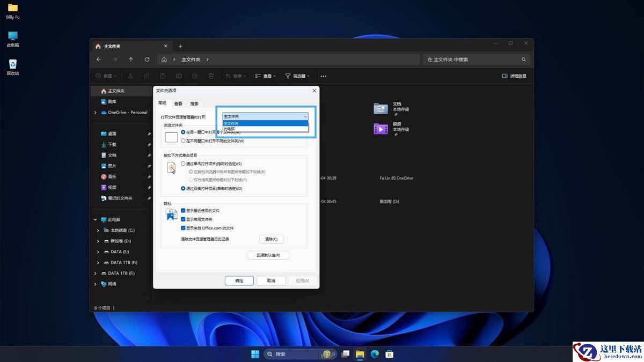Viewport: 644px width, 362px height.
Task: Open Task View on the taskbar
Action: (346, 354)
